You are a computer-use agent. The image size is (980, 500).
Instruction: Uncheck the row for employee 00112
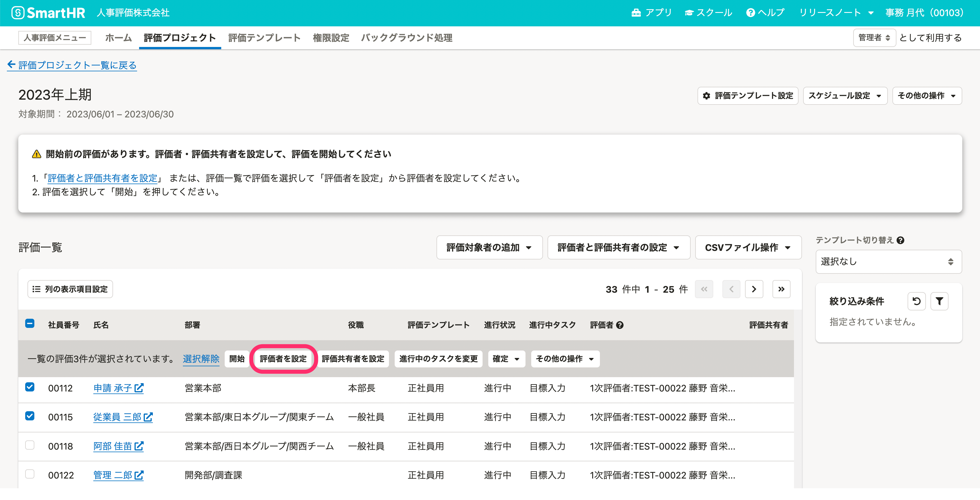(x=30, y=387)
